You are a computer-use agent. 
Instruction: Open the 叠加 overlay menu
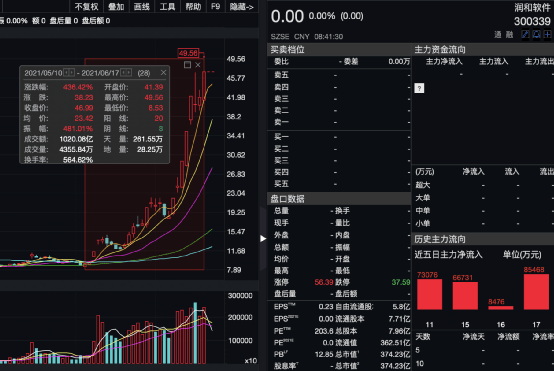tap(116, 6)
